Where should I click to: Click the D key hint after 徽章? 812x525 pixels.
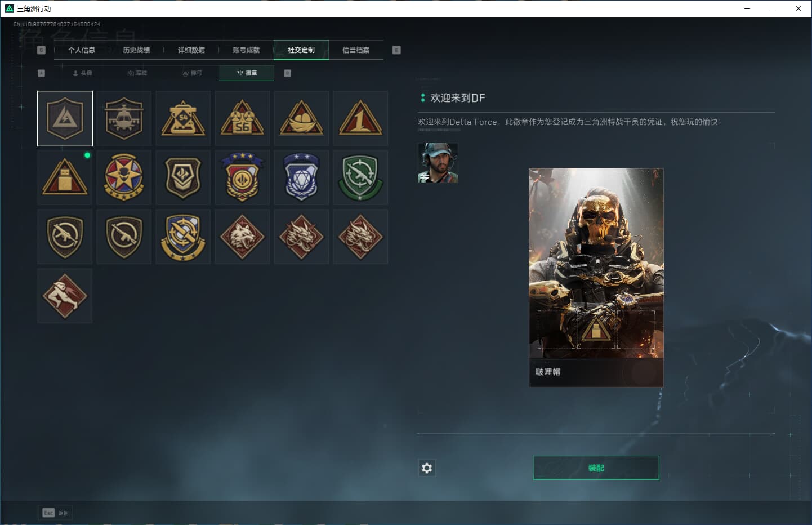click(x=287, y=73)
